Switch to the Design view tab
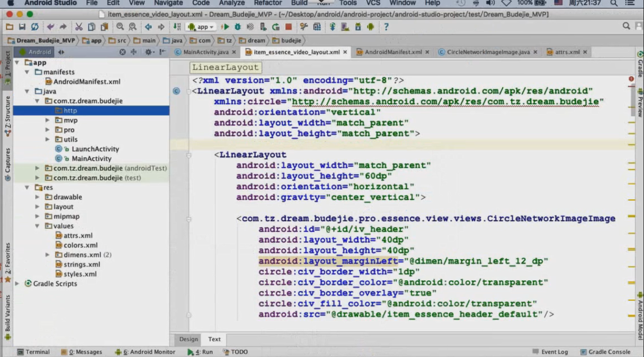Image resolution: width=644 pixels, height=357 pixels. pyautogui.click(x=189, y=339)
